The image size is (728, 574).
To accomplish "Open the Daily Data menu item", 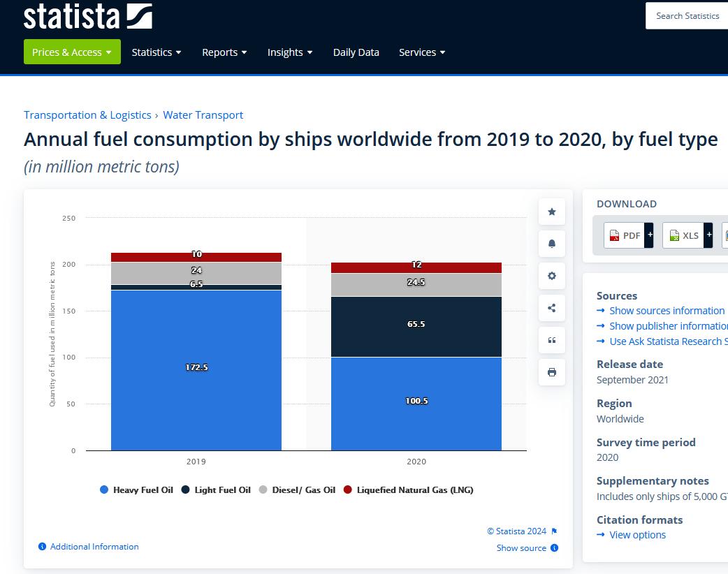I will 356,52.
